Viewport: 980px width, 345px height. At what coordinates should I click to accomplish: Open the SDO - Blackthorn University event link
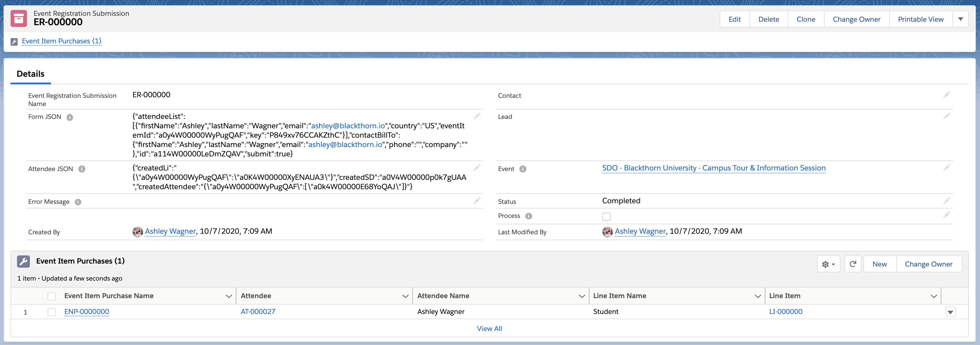pos(714,168)
